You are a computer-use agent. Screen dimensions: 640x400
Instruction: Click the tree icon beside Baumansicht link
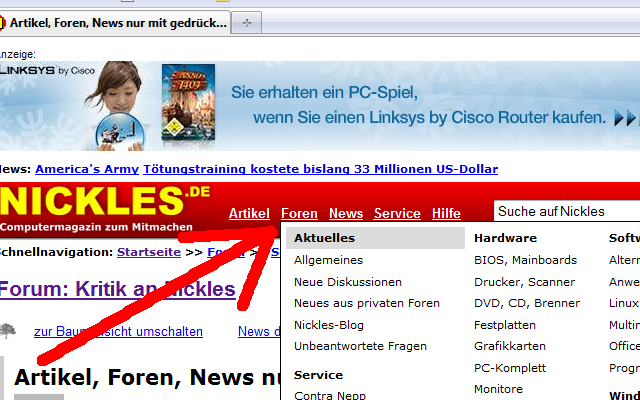click(8, 331)
